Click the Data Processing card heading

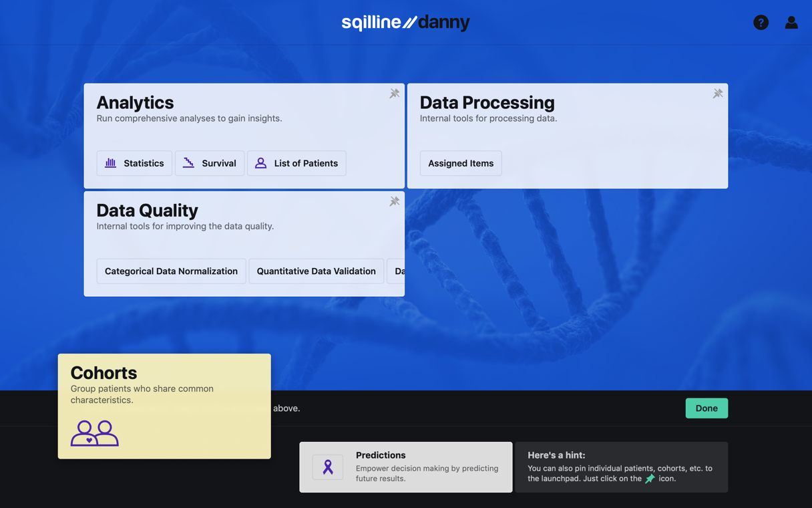coord(487,102)
